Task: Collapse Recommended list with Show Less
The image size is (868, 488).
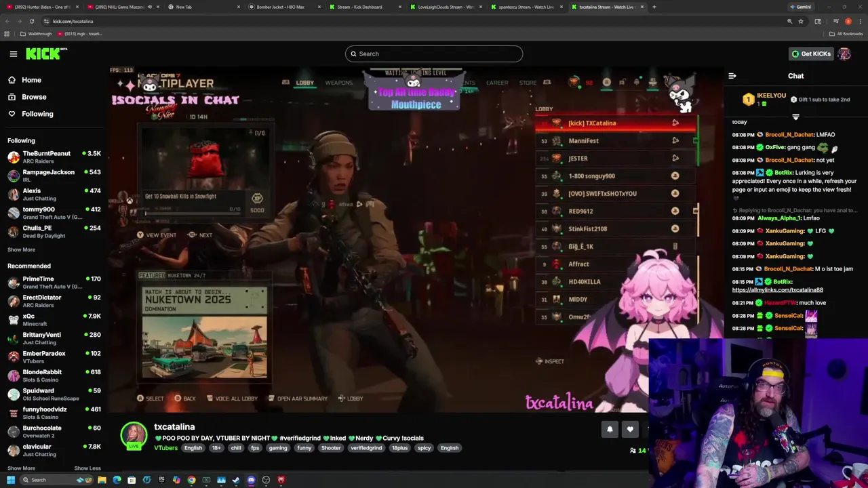Action: pos(87,468)
